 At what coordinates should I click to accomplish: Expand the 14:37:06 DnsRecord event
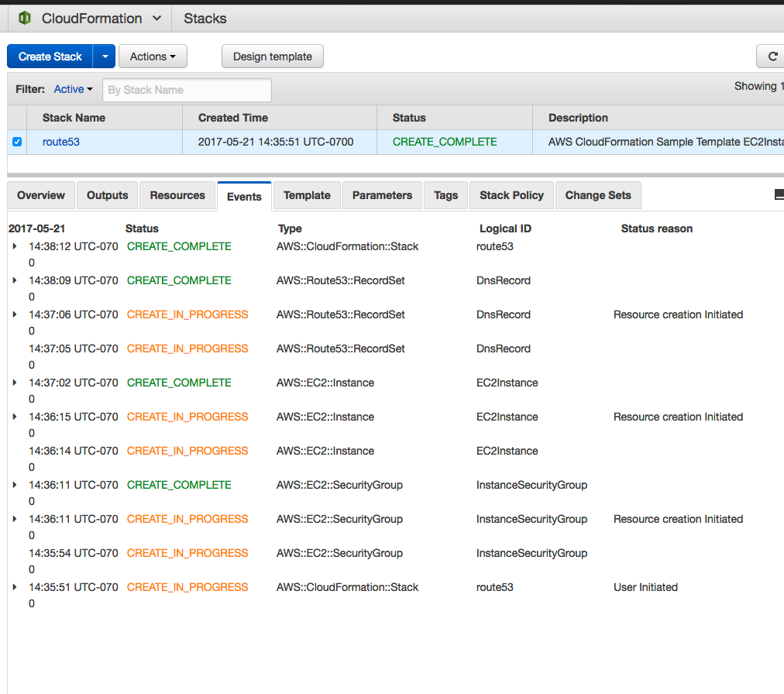[x=15, y=314]
